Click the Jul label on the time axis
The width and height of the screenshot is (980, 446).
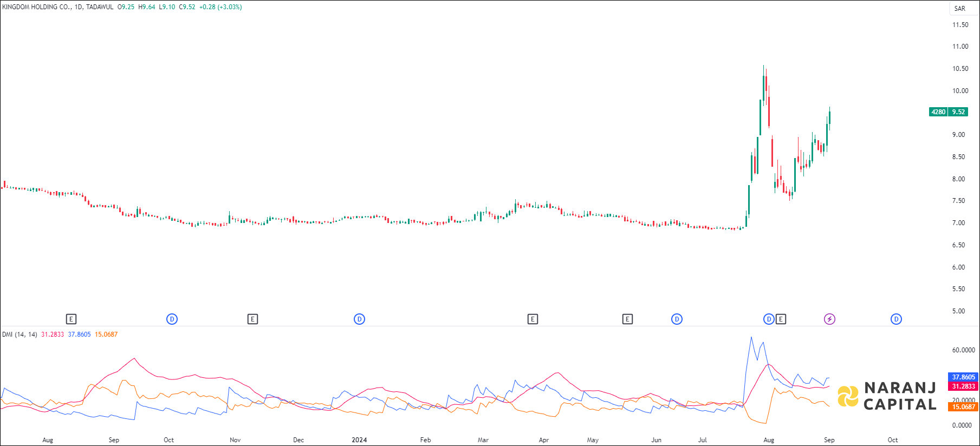703,440
